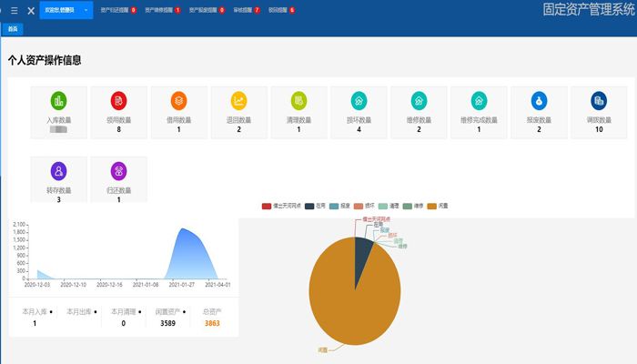The image size is (637, 364).
Task: Switch to the 首页 tab
Action: 12,29
